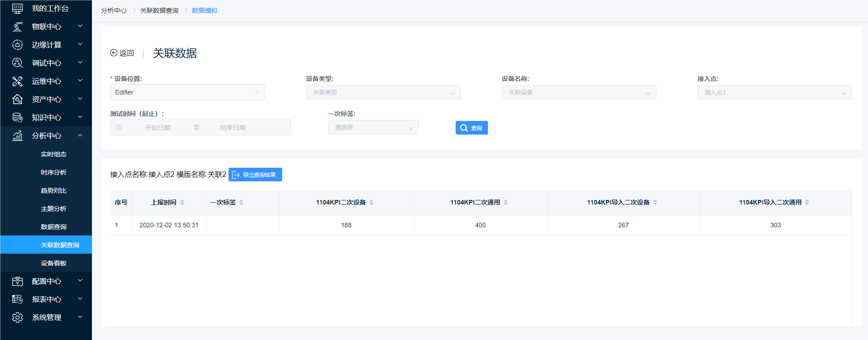Click the 知识中心 database icon

(x=17, y=117)
